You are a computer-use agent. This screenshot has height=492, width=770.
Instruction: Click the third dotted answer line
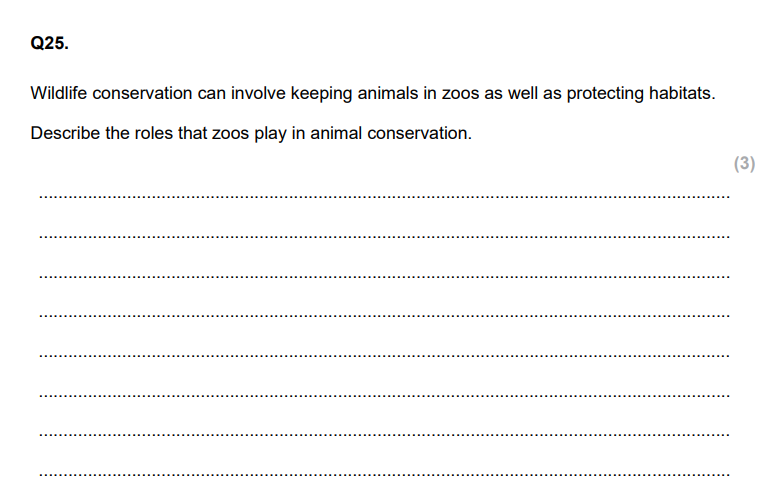click(x=385, y=276)
